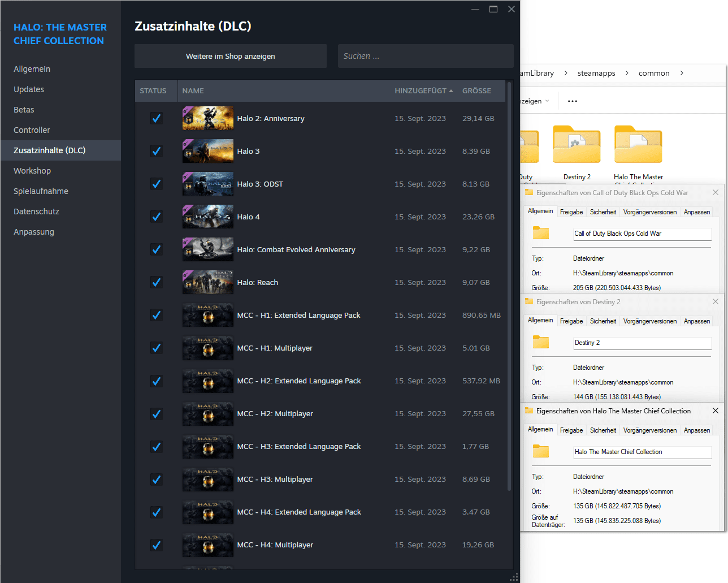The image size is (728, 583).
Task: Click Halo The Master Chief Collection name field
Action: (x=642, y=452)
